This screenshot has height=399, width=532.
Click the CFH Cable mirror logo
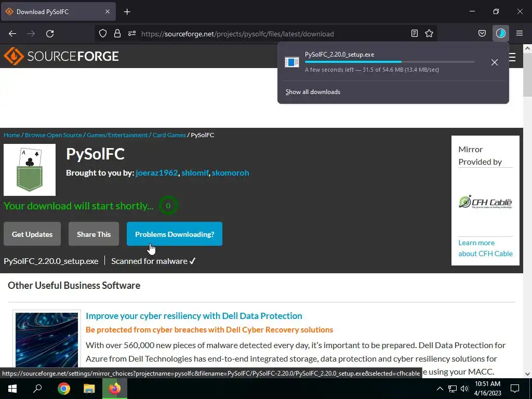(x=485, y=202)
